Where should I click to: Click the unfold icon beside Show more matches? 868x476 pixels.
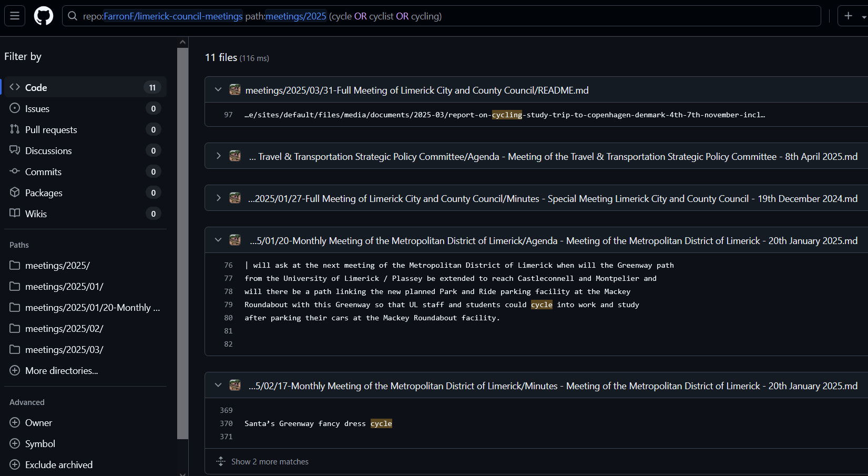[221, 461]
